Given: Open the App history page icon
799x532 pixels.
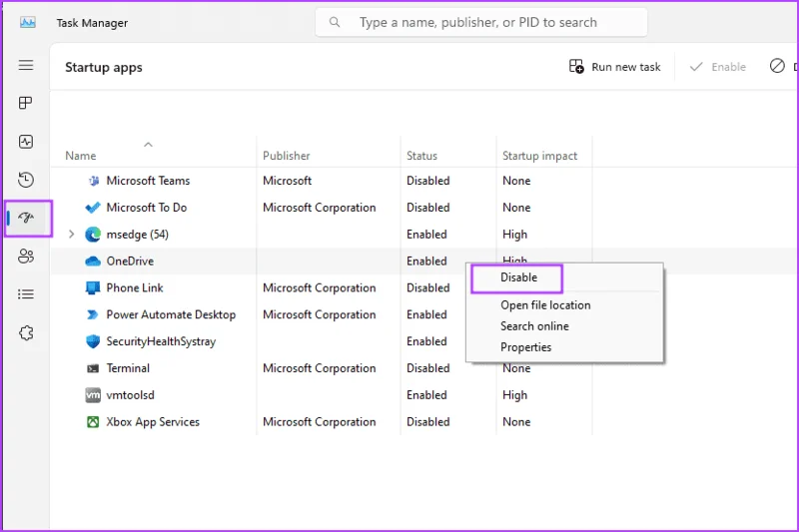Looking at the screenshot, I should [26, 180].
